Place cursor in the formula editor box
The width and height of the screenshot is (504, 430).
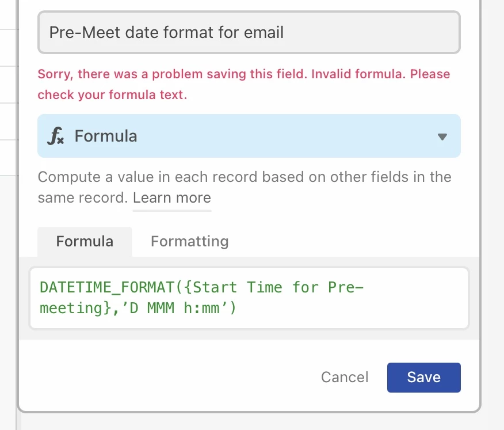(x=249, y=298)
